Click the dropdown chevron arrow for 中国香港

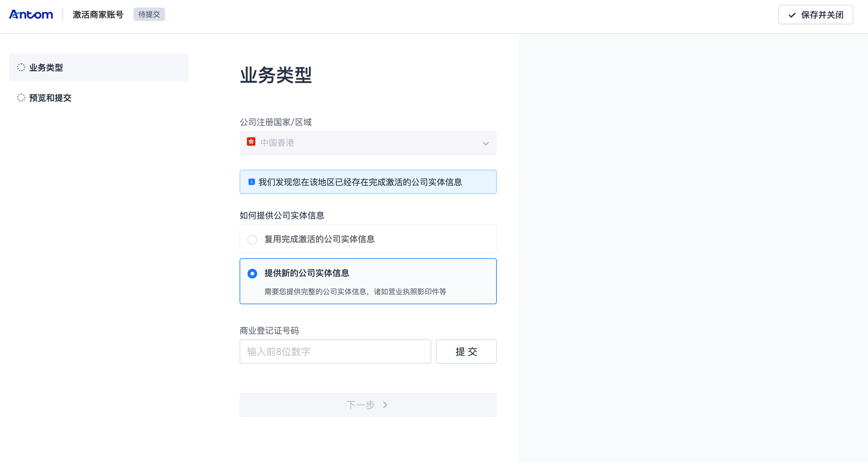486,143
